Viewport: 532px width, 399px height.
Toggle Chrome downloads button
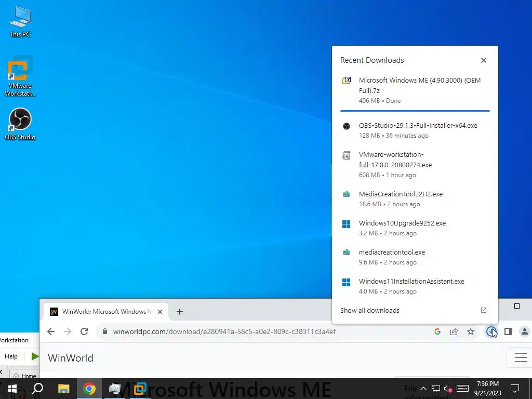(491, 331)
